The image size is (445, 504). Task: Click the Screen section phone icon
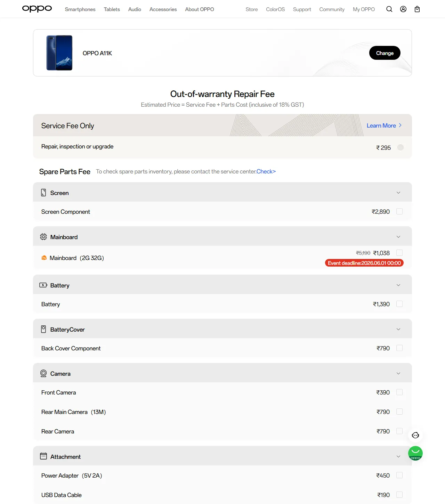pyautogui.click(x=43, y=193)
